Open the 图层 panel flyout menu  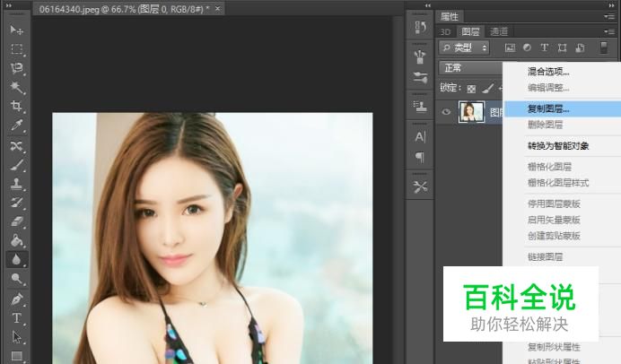608,31
